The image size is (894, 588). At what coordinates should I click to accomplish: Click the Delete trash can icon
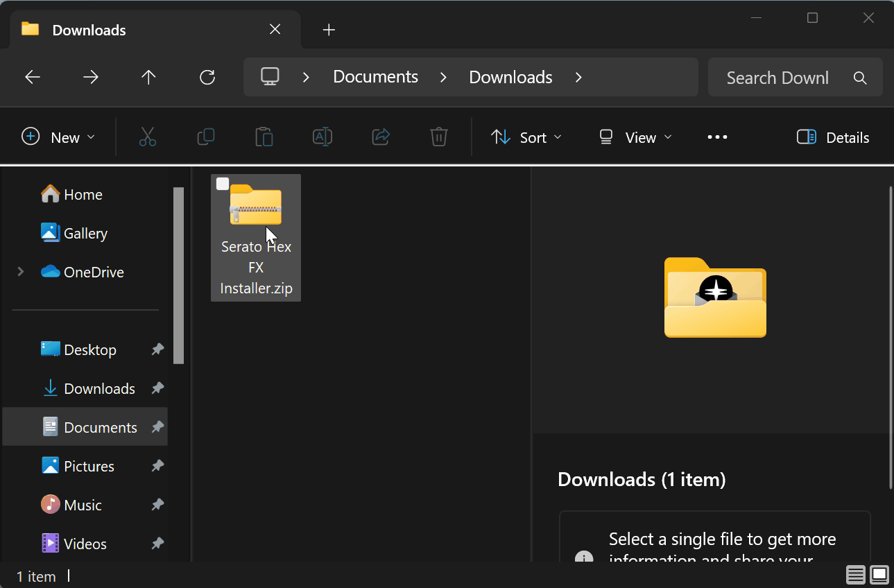point(439,137)
